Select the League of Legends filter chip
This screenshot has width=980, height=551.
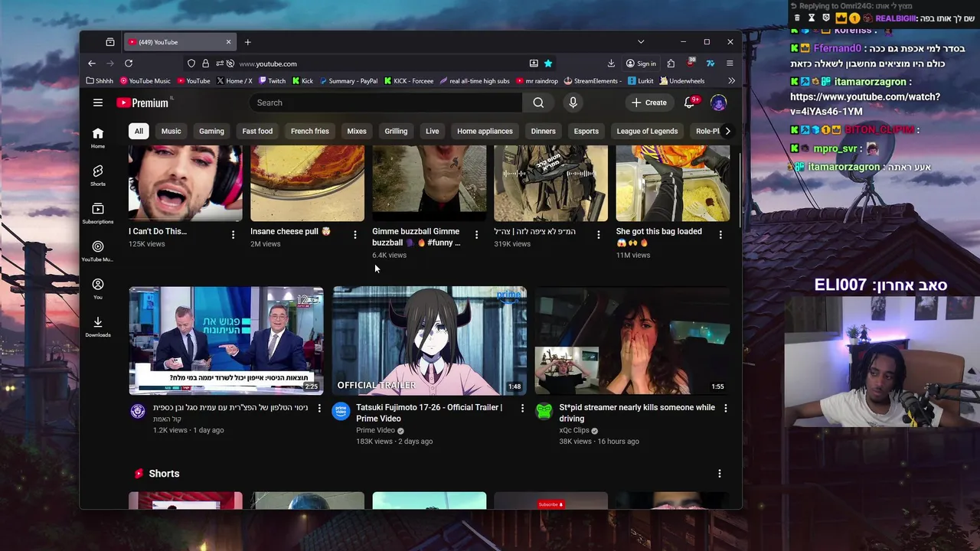pos(647,131)
